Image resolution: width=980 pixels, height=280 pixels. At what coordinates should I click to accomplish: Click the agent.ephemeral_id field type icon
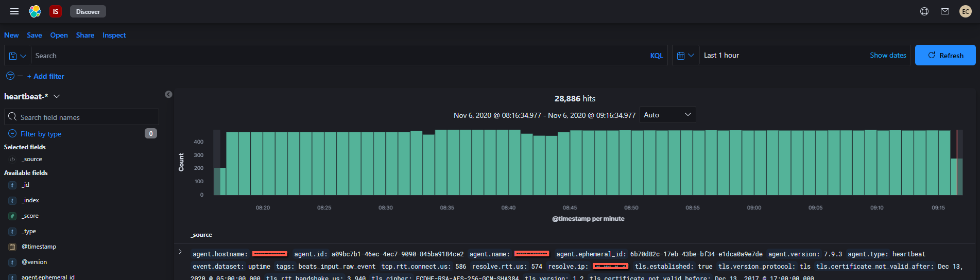[x=12, y=277]
